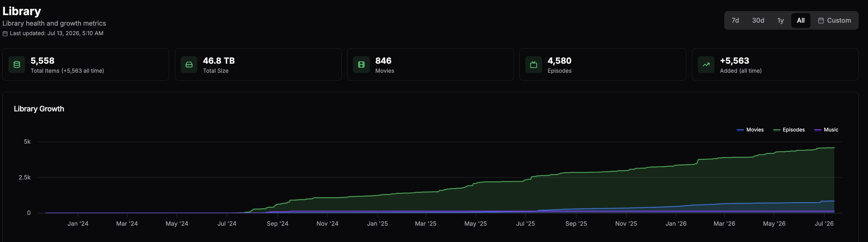This screenshot has height=242, width=868.
Task: Open the Custom date range picker
Action: pyautogui.click(x=834, y=20)
